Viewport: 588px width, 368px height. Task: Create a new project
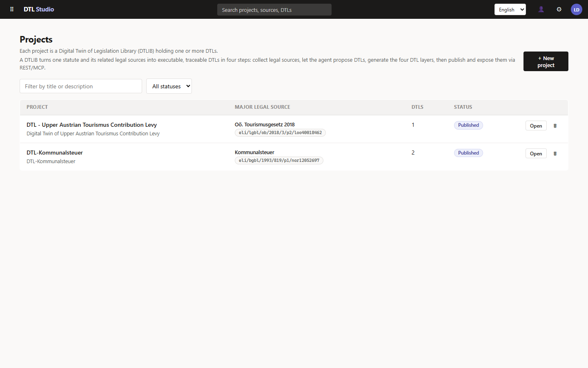tap(546, 61)
